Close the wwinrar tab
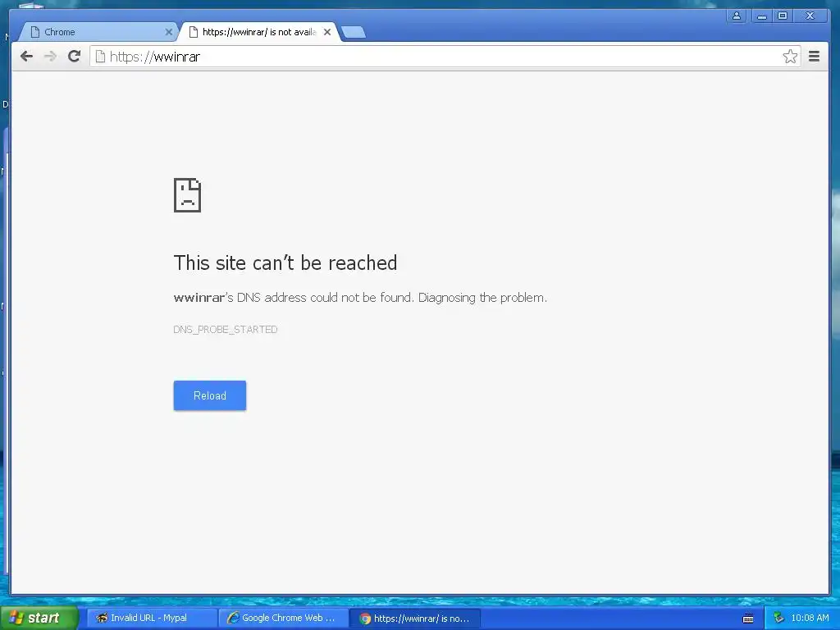Image resolution: width=840 pixels, height=630 pixels. (x=327, y=32)
